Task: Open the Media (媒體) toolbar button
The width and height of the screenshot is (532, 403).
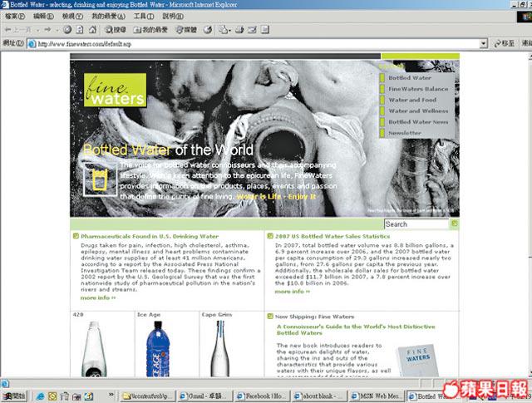Action: [186, 30]
